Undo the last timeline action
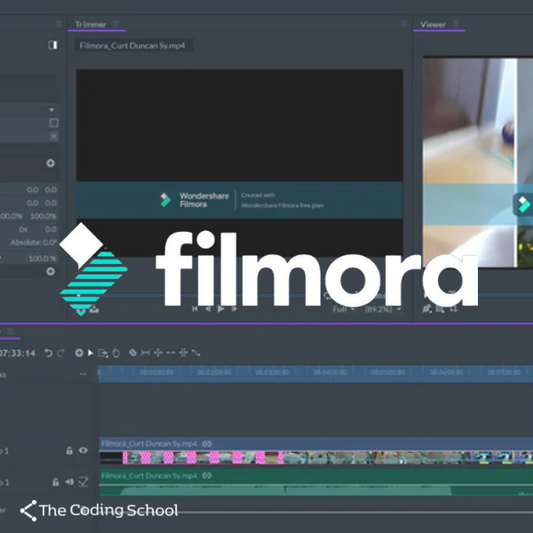This screenshot has height=533, width=533. 48,353
